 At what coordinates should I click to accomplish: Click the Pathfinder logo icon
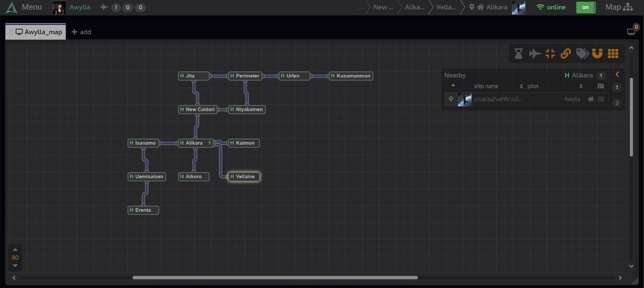pos(11,8)
